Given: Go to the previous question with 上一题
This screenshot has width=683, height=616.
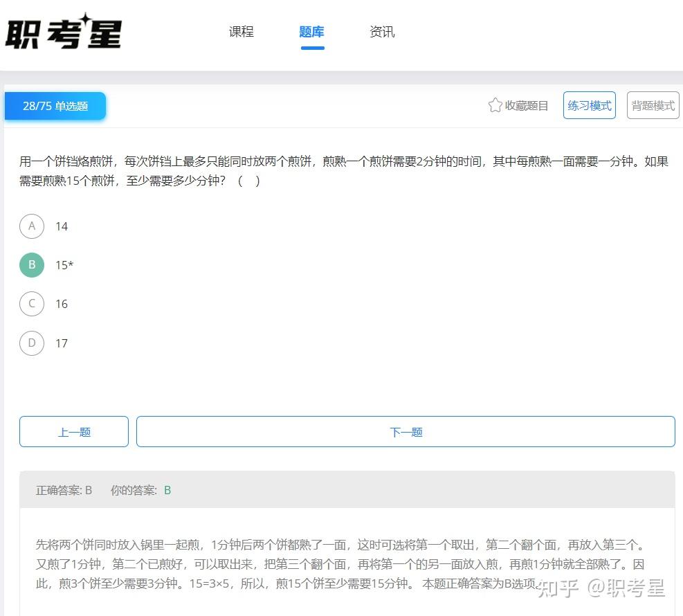Looking at the screenshot, I should tap(73, 431).
